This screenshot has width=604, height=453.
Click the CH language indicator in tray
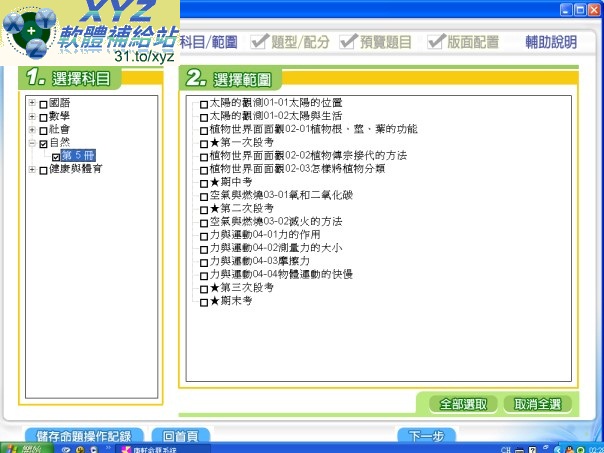click(506, 450)
